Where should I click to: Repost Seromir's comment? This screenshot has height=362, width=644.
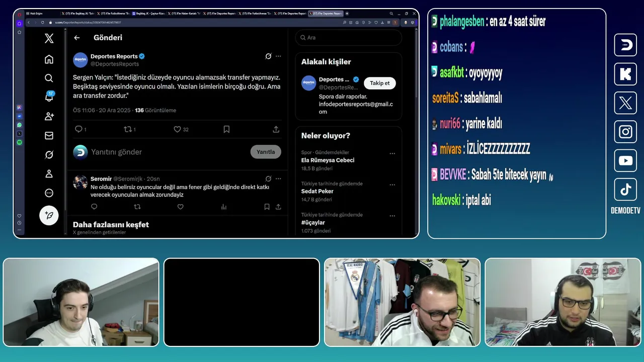coord(137,207)
